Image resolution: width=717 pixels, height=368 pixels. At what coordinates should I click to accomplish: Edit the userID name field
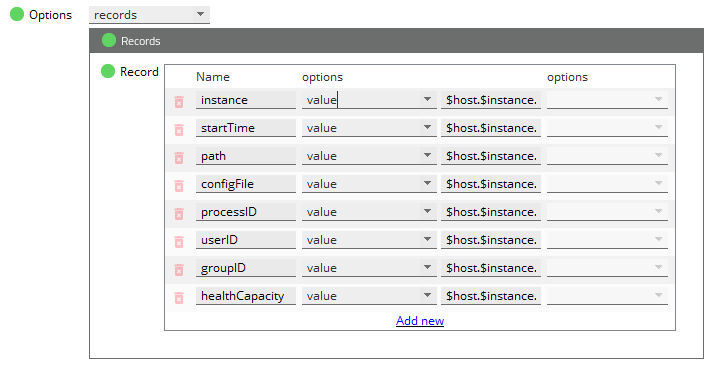click(x=246, y=240)
